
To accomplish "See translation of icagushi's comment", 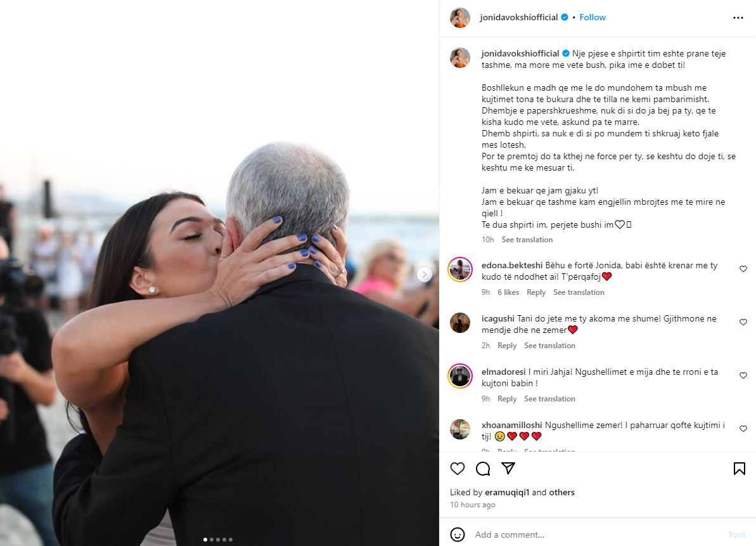I will click(549, 346).
